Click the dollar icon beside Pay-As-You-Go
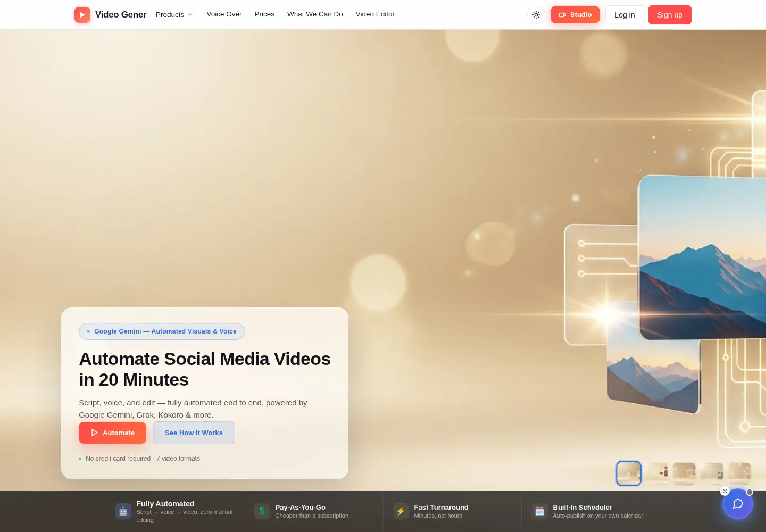Screen dimensions: 766x532 tap(262, 511)
